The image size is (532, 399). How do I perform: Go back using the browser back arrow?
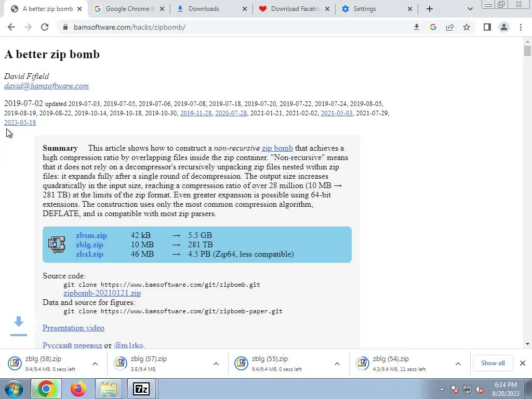click(11, 27)
